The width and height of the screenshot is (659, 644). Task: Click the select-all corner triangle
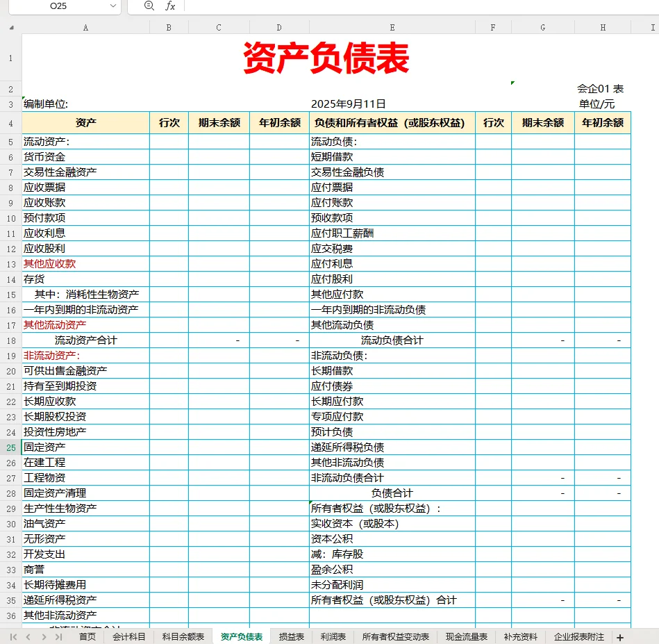pos(11,28)
